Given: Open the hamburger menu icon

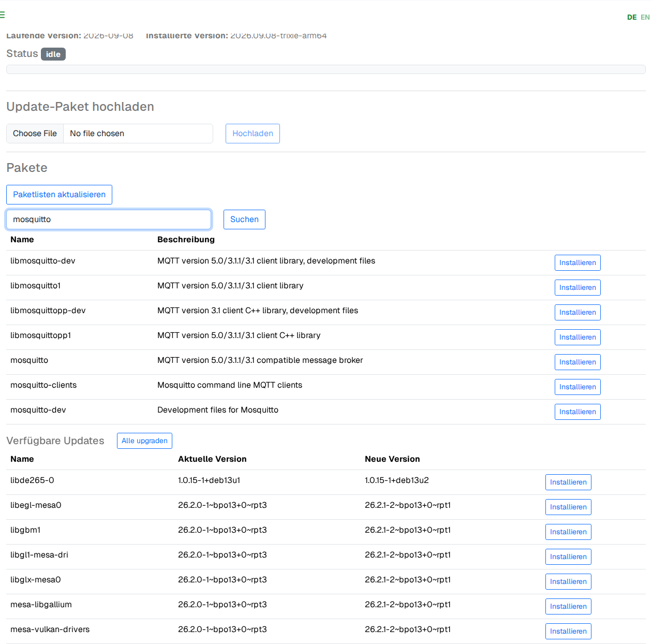Looking at the screenshot, I should tap(2, 15).
